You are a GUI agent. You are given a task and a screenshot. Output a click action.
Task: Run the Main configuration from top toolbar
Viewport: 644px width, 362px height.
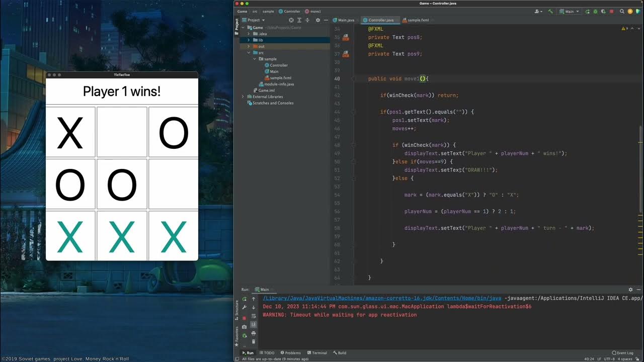[x=589, y=11]
